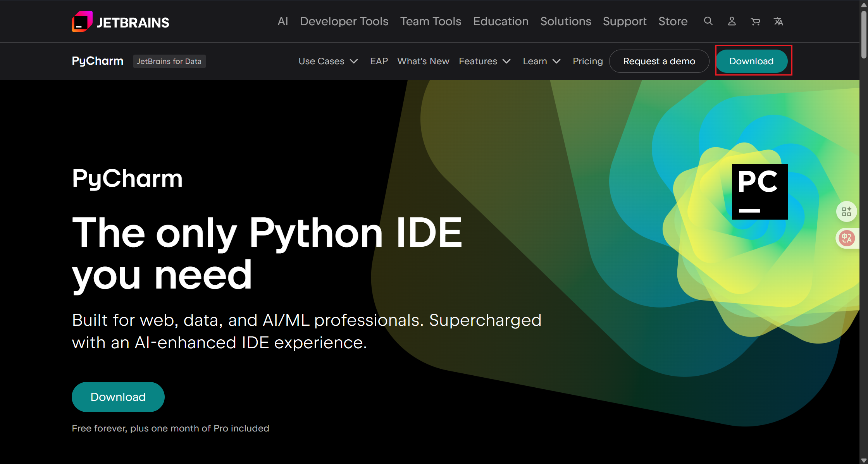The image size is (868, 464).
Task: Open the Developer Tools menu
Action: click(x=344, y=21)
